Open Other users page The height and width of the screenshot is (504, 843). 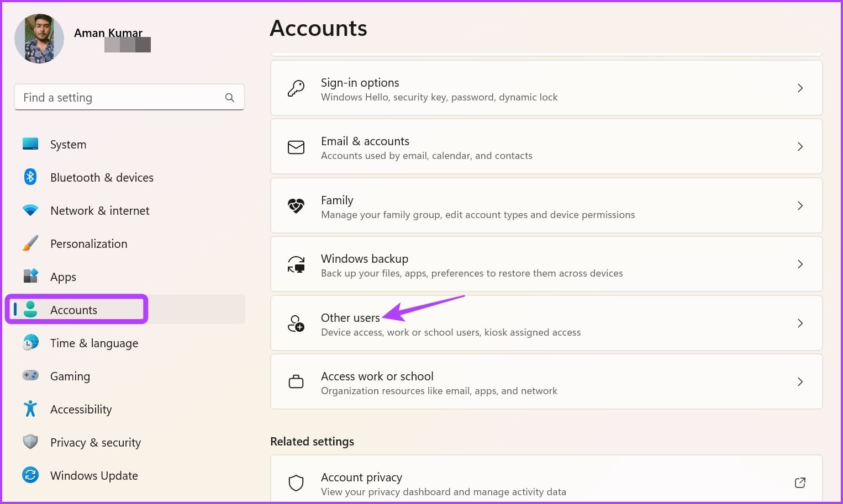tap(546, 323)
